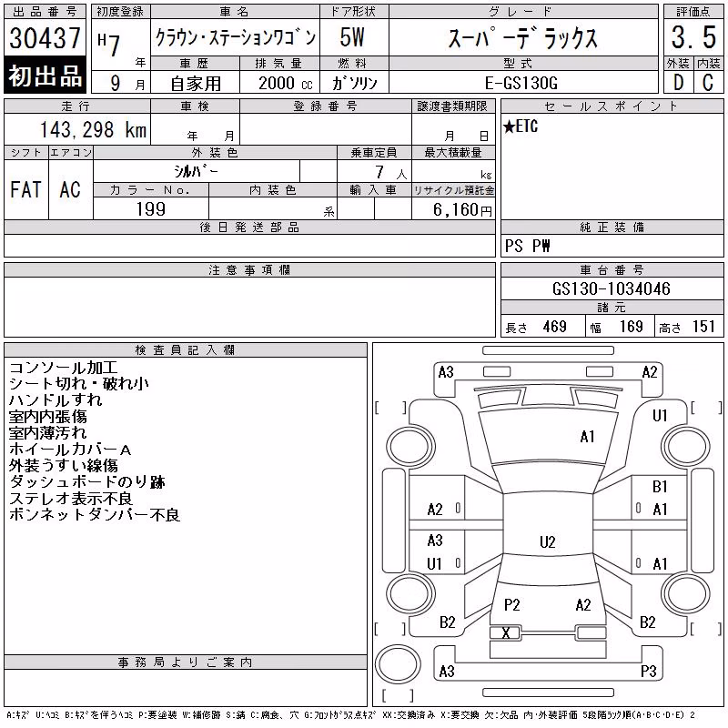The image size is (728, 728).
Task: Click the A1 windshield damage marker
Action: pyautogui.click(x=587, y=437)
